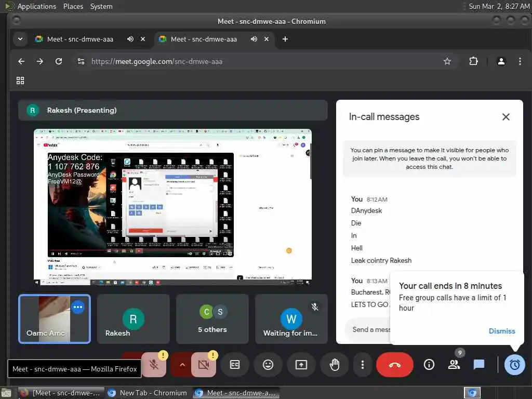Screen dimensions: 532x399
Task: Toggle closed captions
Action: (x=234, y=365)
